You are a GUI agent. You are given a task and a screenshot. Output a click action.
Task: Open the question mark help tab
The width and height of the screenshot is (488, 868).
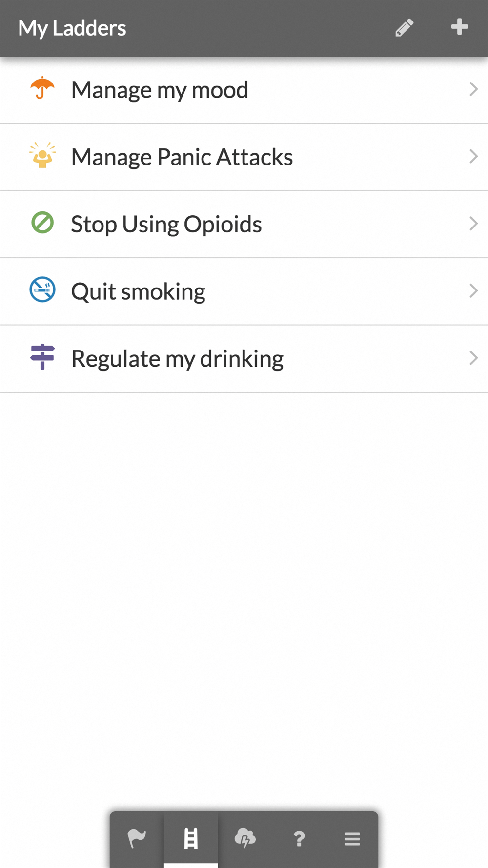299,839
